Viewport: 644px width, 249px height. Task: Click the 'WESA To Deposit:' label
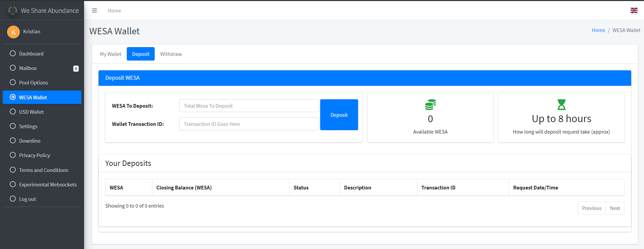(132, 106)
